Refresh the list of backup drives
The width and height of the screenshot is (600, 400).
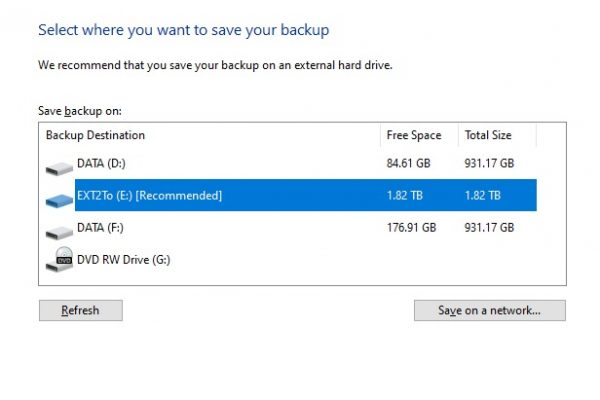tap(81, 310)
